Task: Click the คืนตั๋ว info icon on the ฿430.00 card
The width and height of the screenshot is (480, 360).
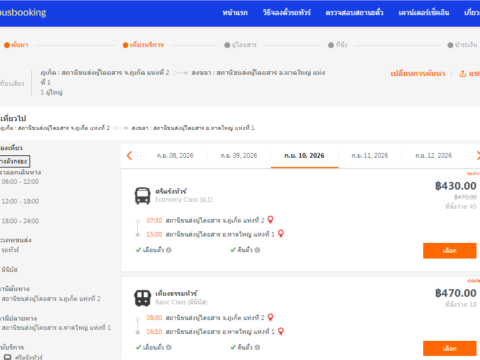Action: click(x=257, y=250)
